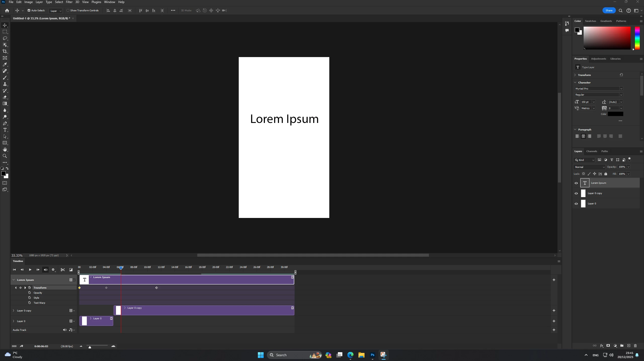Click the blue Share button
Image resolution: width=644 pixels, height=361 pixels.
[609, 11]
